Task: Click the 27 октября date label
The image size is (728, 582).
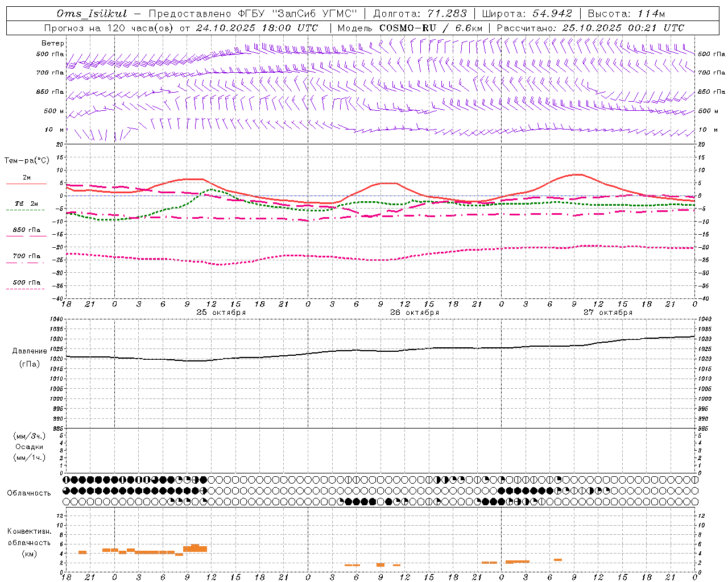Action: (x=608, y=313)
